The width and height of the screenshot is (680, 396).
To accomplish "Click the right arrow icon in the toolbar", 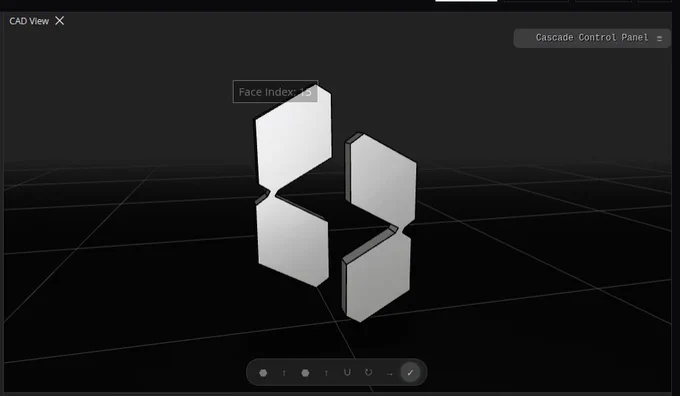I will pos(389,373).
